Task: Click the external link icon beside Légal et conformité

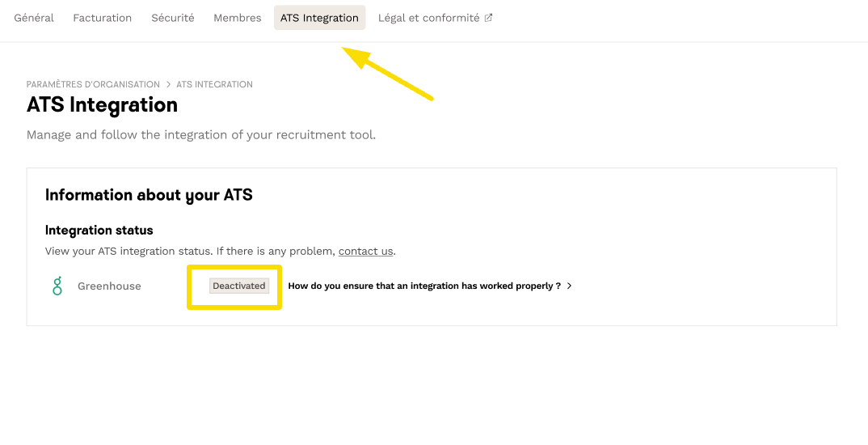Action: (x=488, y=18)
